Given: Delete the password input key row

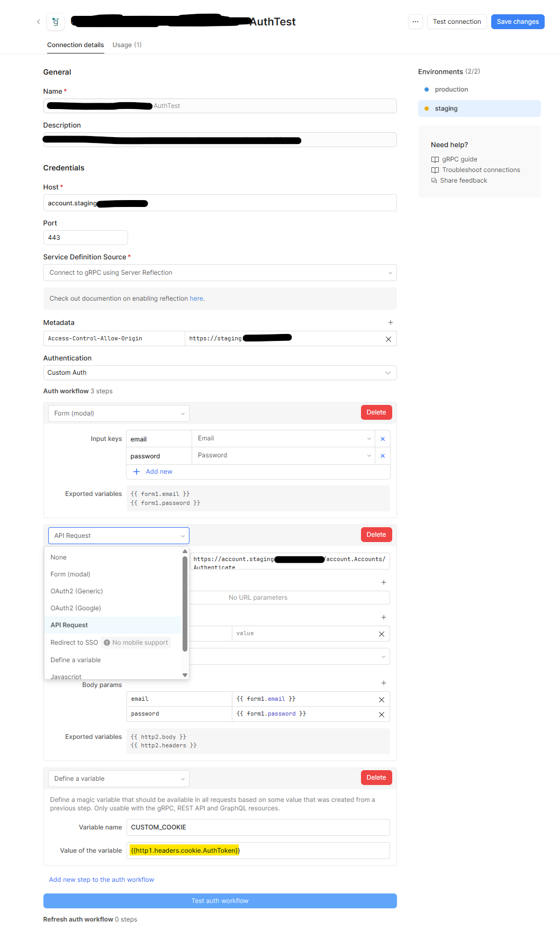Looking at the screenshot, I should coord(382,456).
